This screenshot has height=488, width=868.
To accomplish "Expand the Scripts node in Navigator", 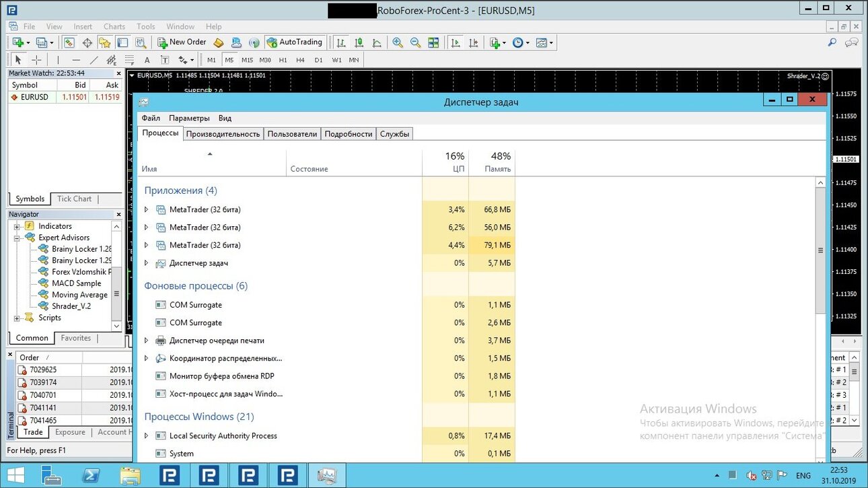I will [x=17, y=318].
